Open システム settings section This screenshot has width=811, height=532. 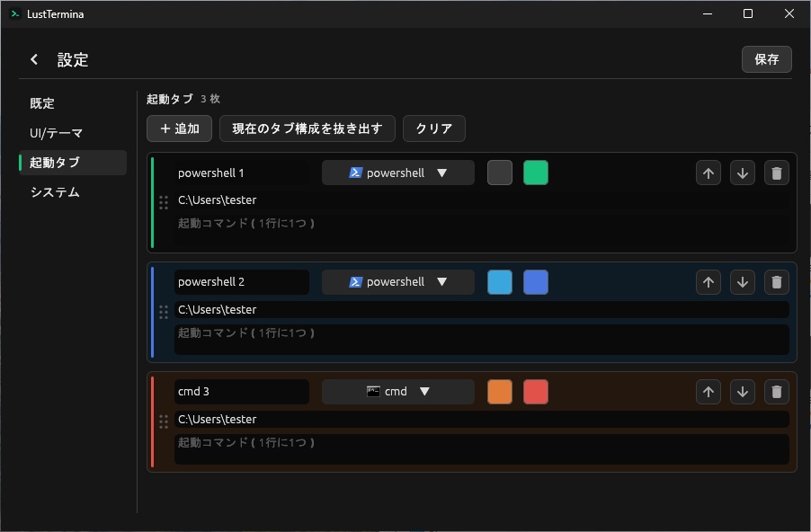73,192
